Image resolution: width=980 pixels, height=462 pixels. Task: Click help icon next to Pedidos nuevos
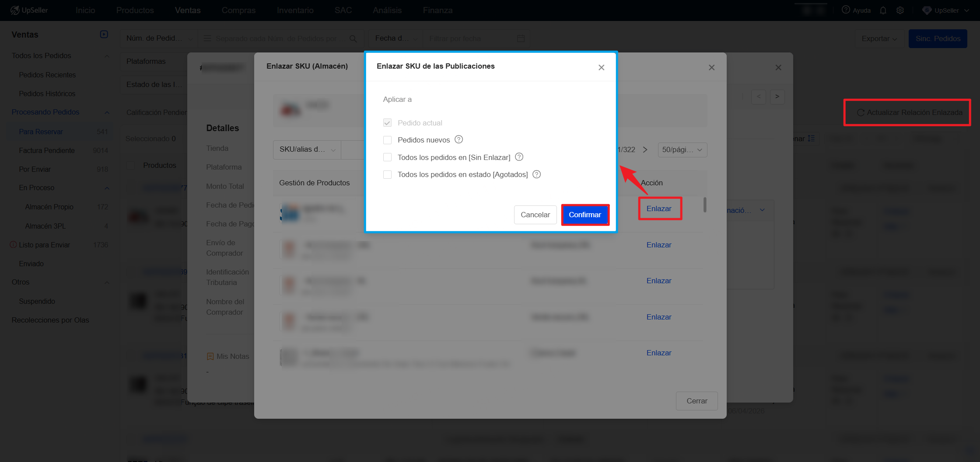coord(458,140)
